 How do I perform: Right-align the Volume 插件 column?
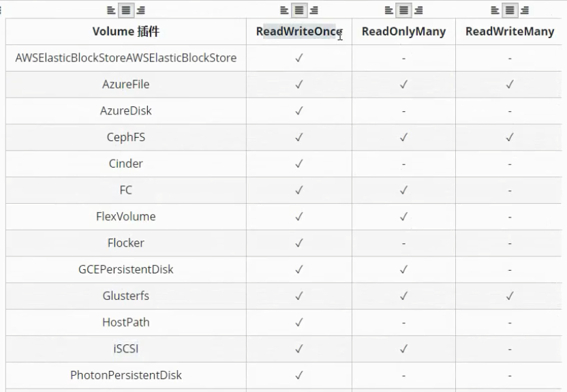pyautogui.click(x=141, y=10)
